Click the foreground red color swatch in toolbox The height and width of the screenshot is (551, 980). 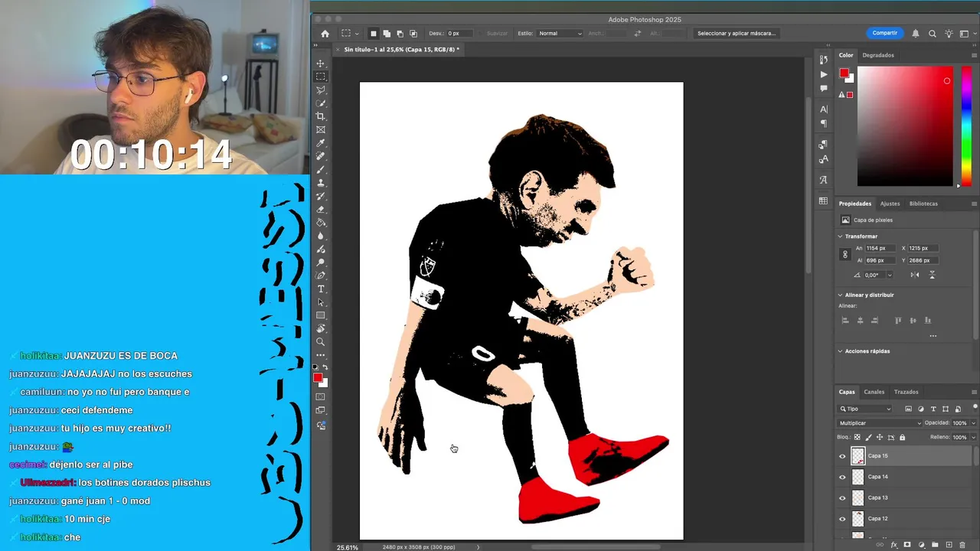coord(318,378)
